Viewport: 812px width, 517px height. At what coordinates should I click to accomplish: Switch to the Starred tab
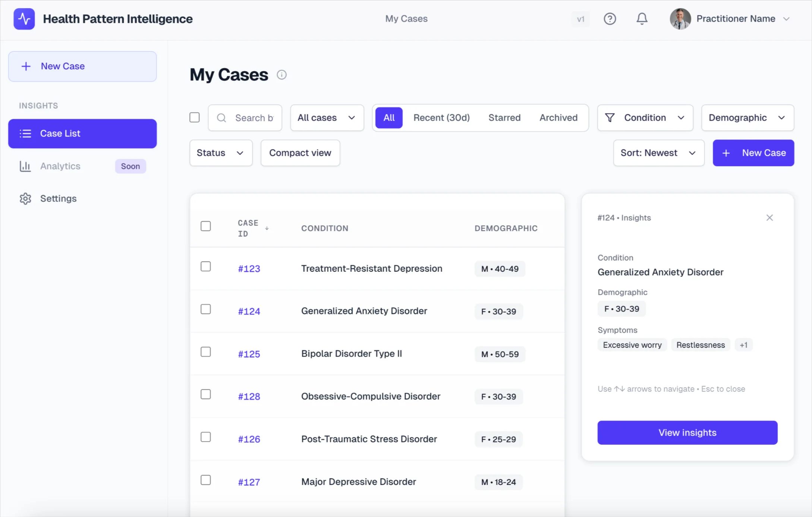pos(504,117)
